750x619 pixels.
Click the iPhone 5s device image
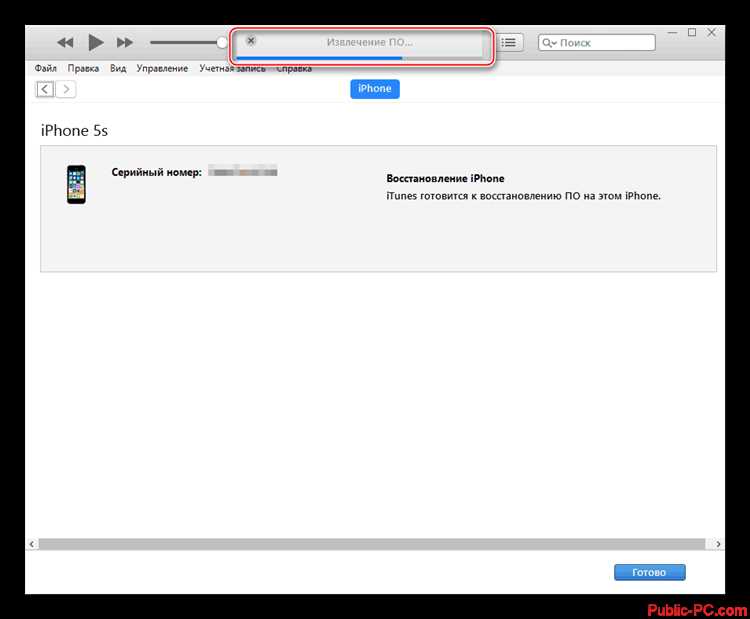pyautogui.click(x=76, y=185)
